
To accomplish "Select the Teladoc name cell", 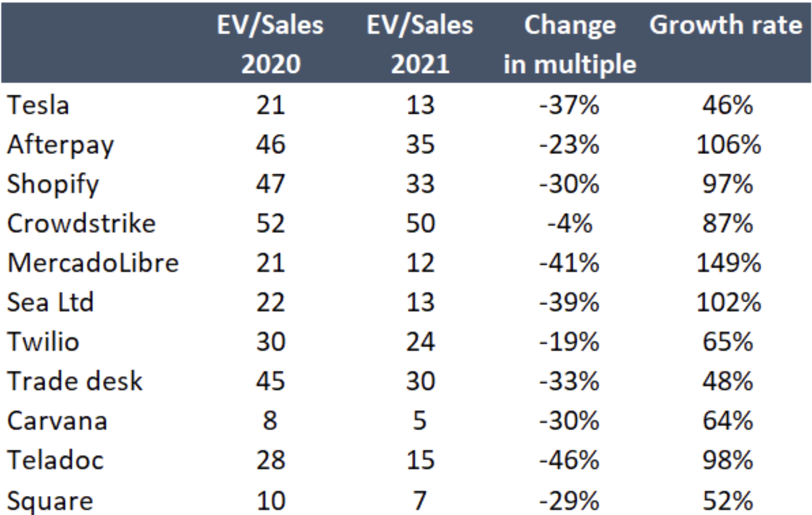I will [x=56, y=460].
